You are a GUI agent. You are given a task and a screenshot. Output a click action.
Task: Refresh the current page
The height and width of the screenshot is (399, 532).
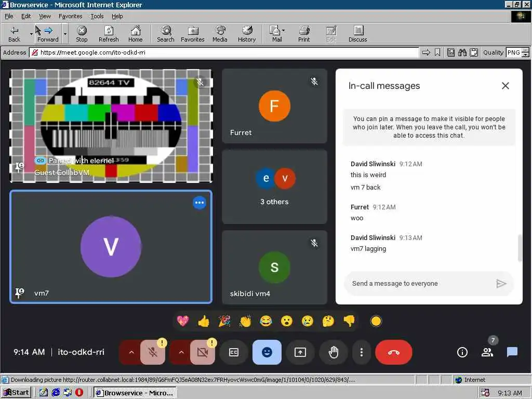109,34
